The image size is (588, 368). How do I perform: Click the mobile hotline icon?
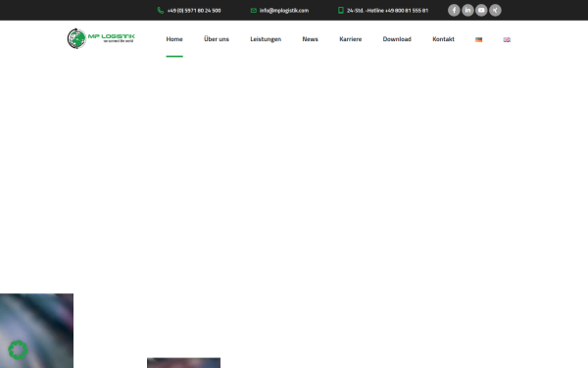click(x=340, y=10)
